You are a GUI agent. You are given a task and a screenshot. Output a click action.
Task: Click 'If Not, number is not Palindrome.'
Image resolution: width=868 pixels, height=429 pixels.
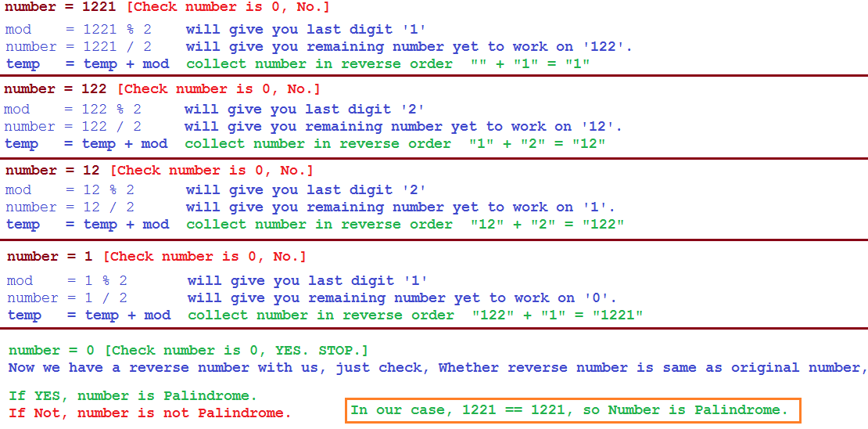point(149,413)
